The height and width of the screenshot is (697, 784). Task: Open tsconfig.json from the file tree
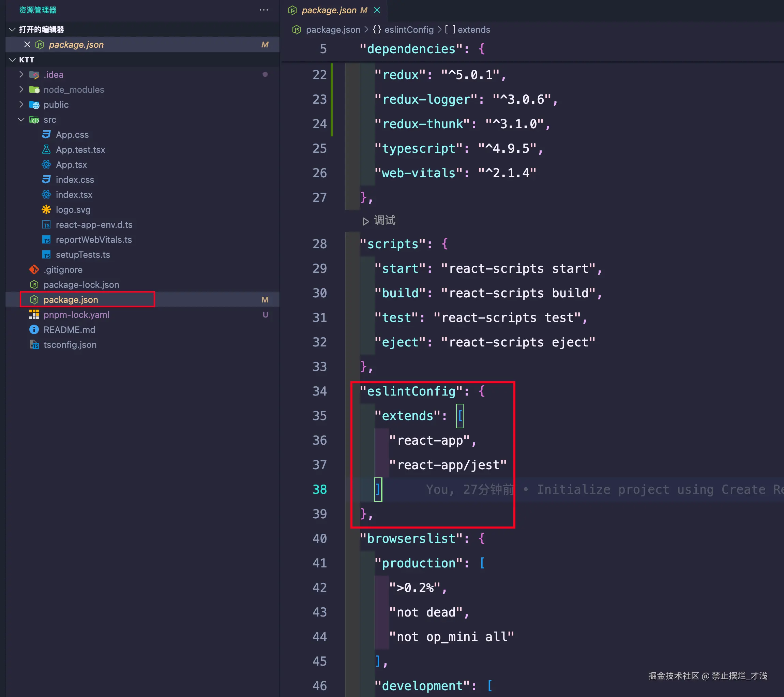click(x=70, y=345)
